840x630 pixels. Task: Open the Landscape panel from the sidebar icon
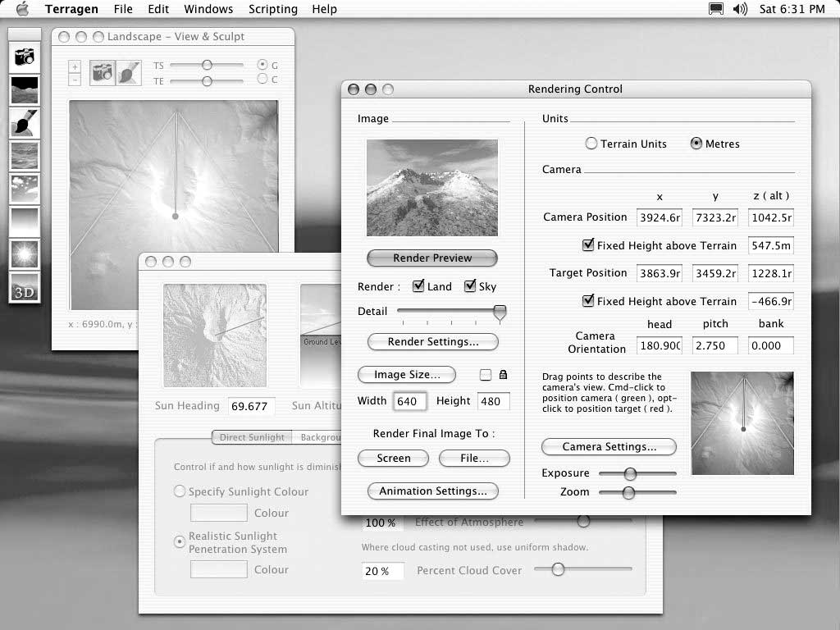(25, 89)
